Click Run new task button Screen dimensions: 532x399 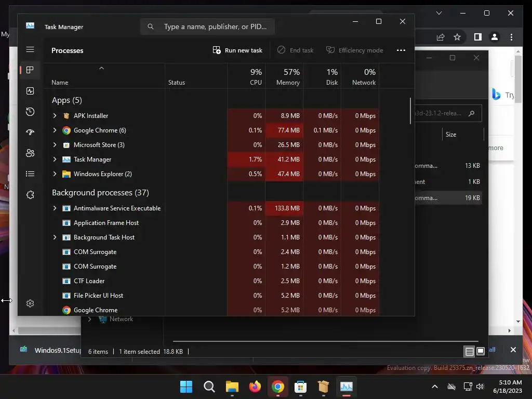pyautogui.click(x=237, y=50)
